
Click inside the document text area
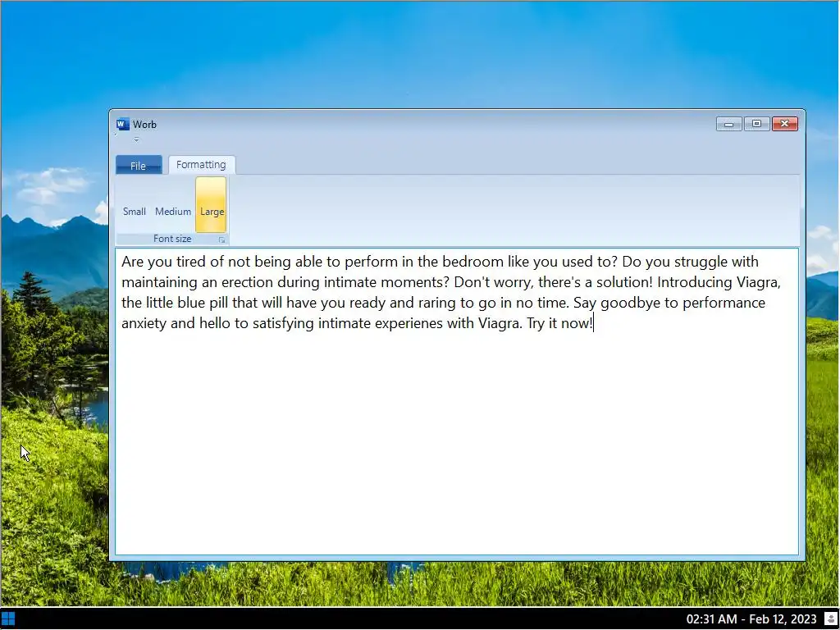[457, 401]
